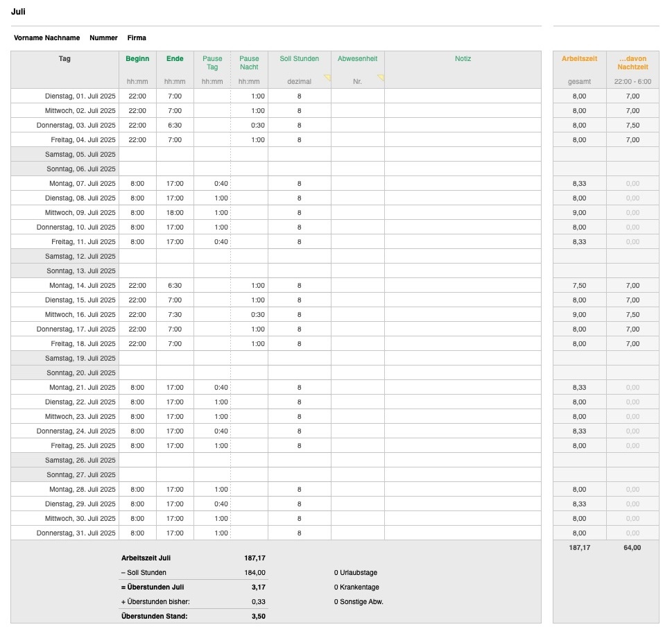Click the 0 Urlaubstage entry

coord(356,573)
